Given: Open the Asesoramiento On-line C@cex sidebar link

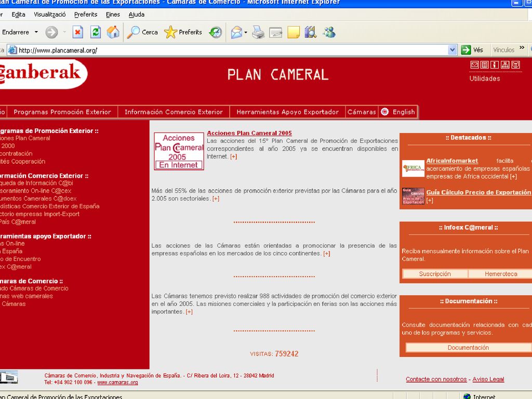Looking at the screenshot, I should (36, 191).
